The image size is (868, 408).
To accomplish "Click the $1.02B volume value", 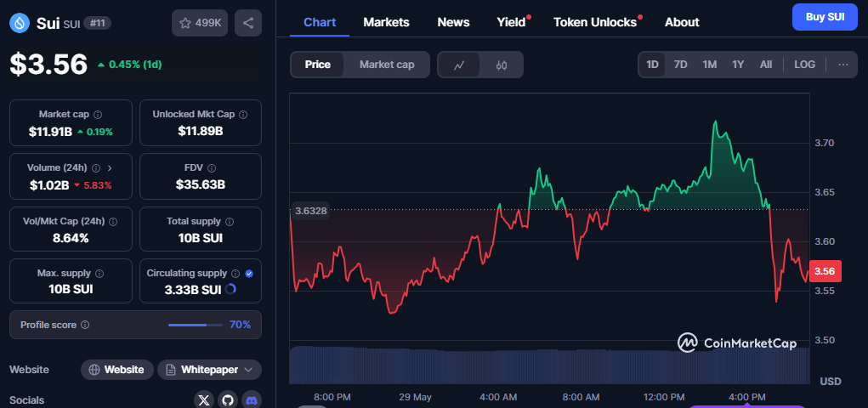I will [x=49, y=185].
